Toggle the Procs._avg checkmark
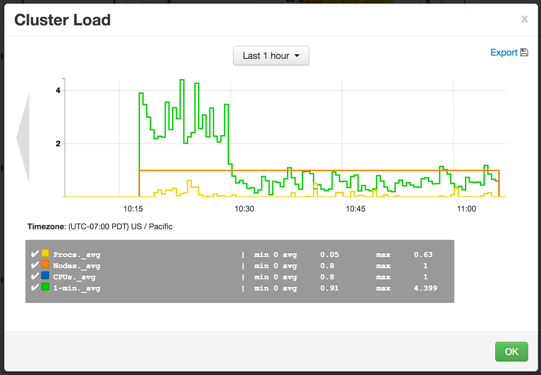Screen dimensions: 541x375 [35, 254]
